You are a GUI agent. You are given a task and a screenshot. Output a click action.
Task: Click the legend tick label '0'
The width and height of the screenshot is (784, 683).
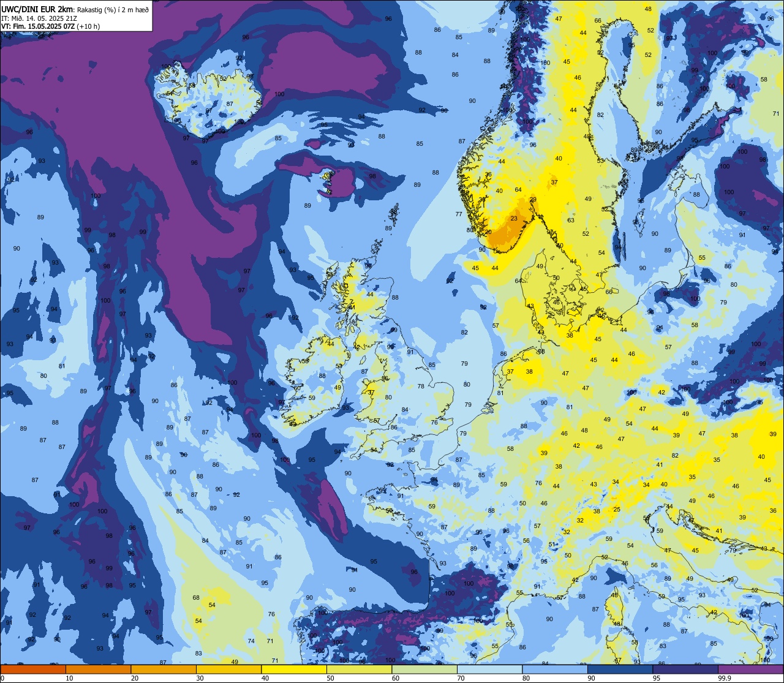(x=2, y=678)
